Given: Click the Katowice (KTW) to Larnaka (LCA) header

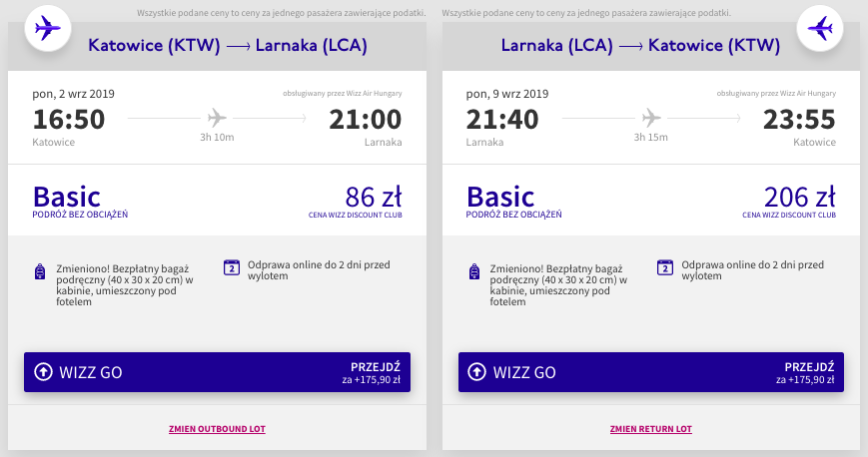Looking at the screenshot, I should (228, 45).
